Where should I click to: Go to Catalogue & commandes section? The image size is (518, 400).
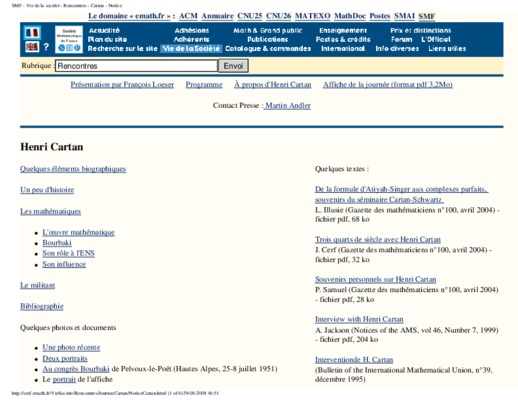click(x=268, y=49)
